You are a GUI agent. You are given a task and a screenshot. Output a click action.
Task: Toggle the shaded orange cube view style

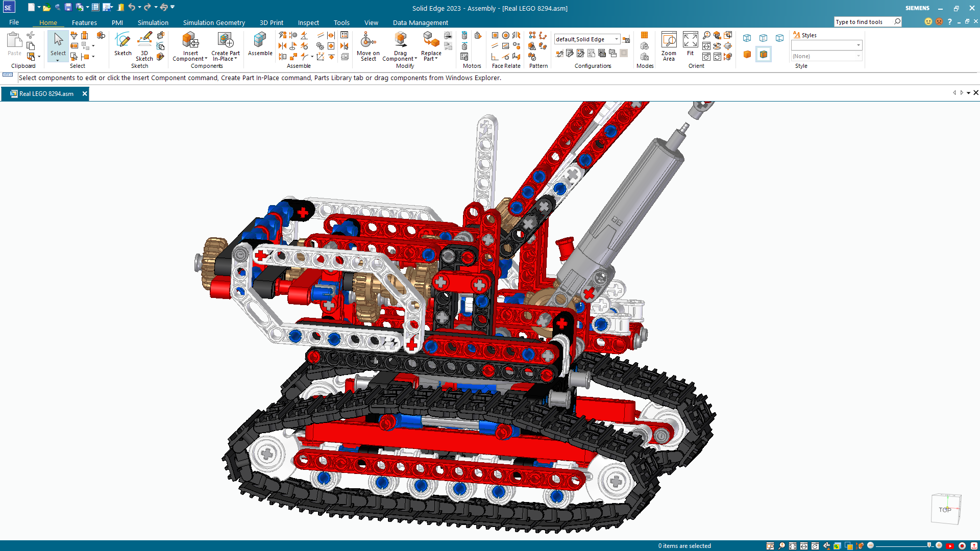(x=747, y=54)
